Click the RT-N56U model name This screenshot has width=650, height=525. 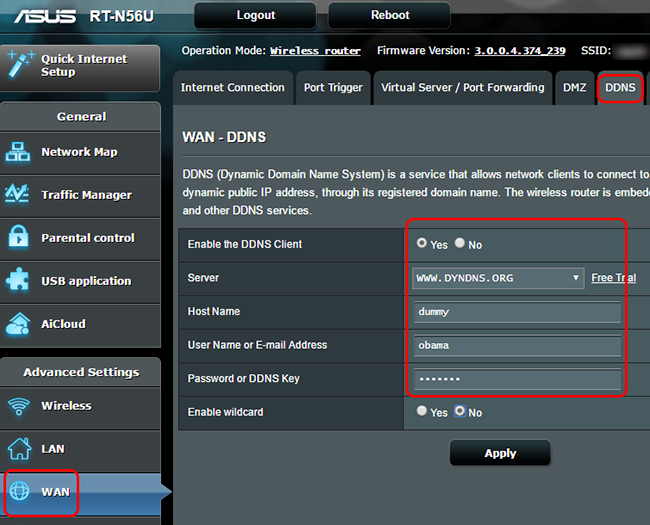[121, 16]
